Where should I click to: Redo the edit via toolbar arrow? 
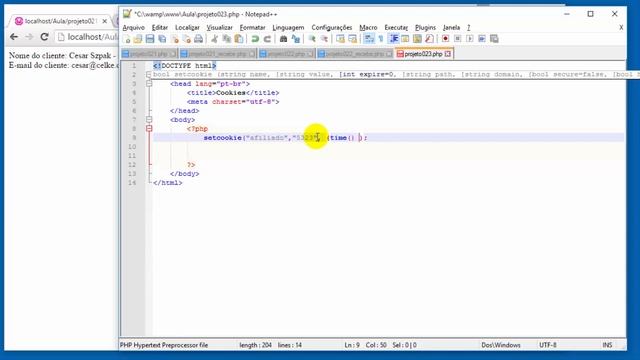tap(267, 39)
